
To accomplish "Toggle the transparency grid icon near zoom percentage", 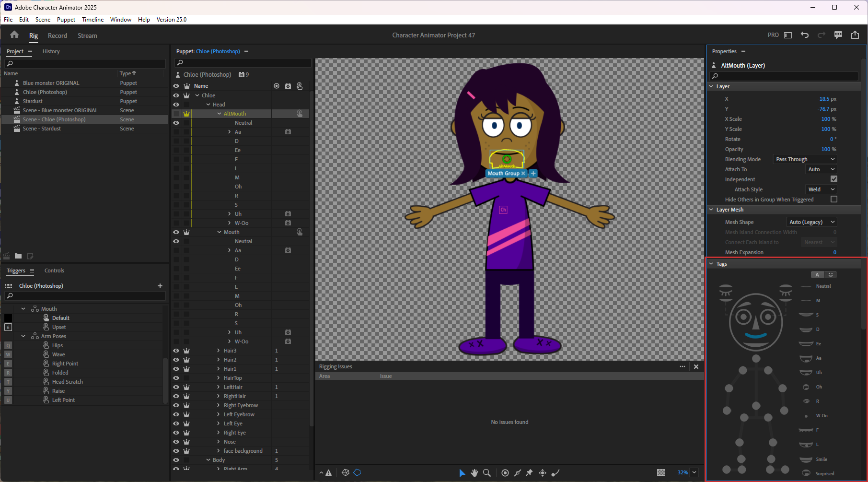I will coord(661,472).
